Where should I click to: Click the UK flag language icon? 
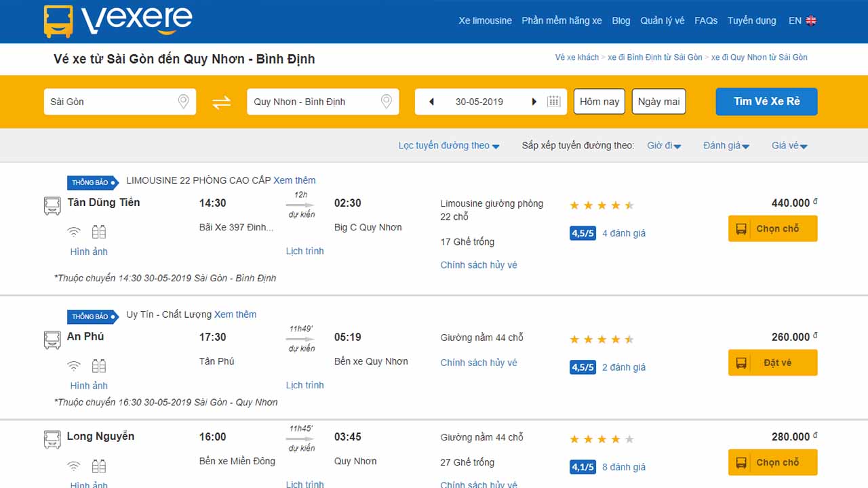811,20
